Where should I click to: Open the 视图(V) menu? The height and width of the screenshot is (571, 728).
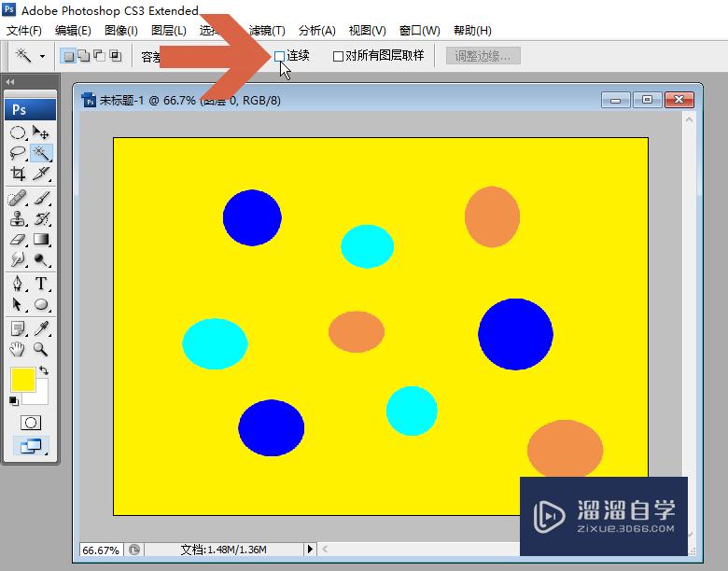coord(367,31)
